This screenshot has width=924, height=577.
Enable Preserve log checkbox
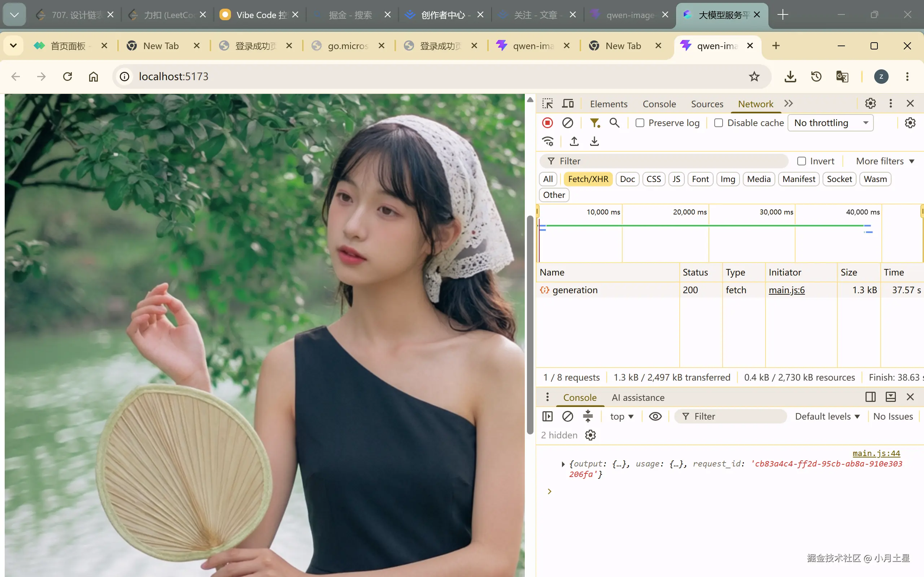(640, 123)
